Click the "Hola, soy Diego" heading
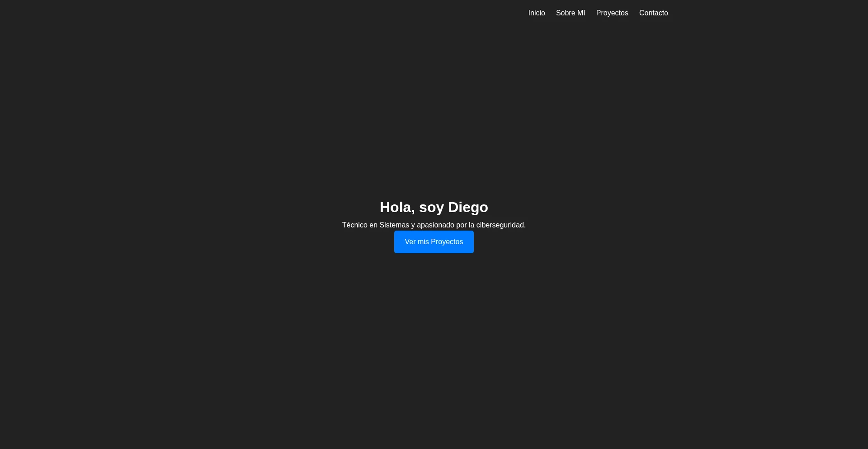This screenshot has width=868, height=449. [434, 207]
